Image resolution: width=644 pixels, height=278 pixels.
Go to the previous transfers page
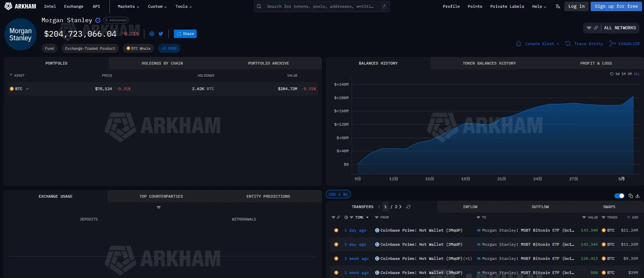coord(379,207)
